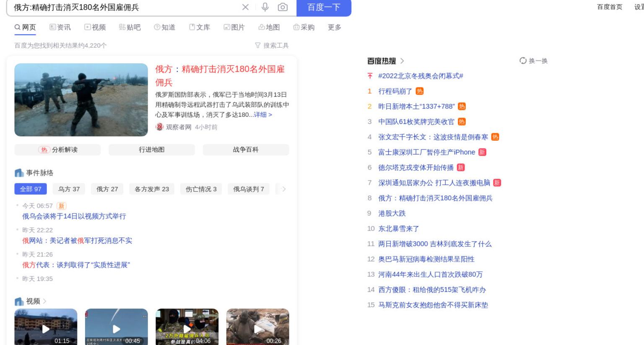Open the 百度热搜 heading arrow
The image size is (644, 345).
[402, 61]
